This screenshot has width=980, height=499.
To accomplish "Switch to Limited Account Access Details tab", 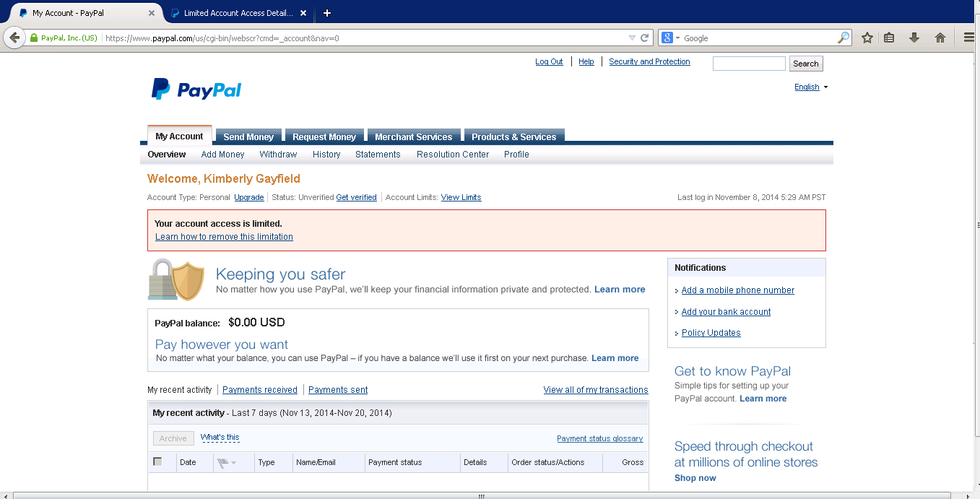I will tap(238, 13).
